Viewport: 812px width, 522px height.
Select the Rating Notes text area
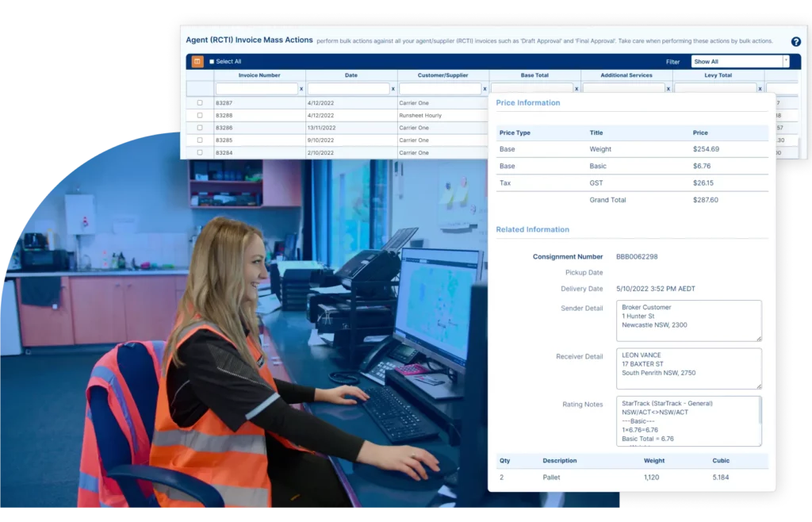click(x=688, y=420)
